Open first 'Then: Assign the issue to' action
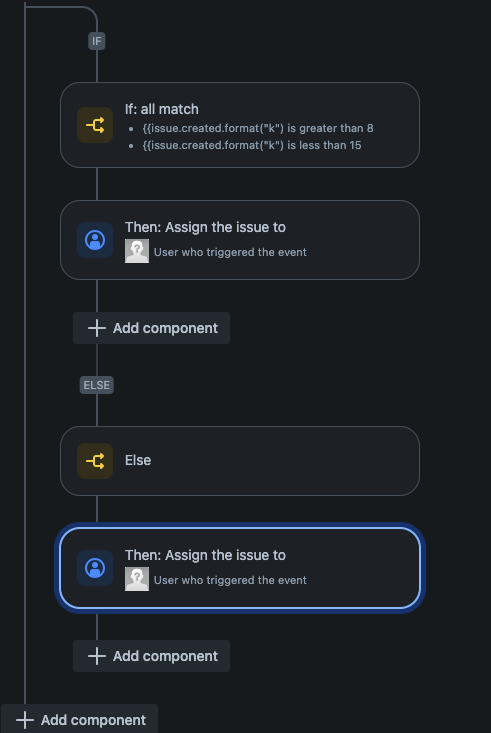Screen dimensions: 491x733 (240, 240)
